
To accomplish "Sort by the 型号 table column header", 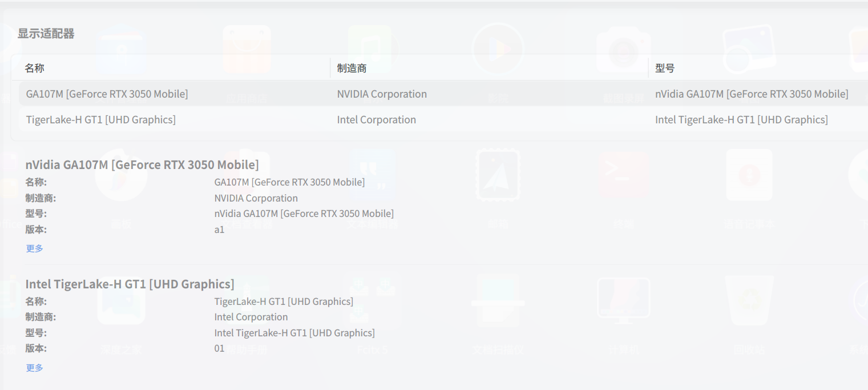I will tap(665, 68).
